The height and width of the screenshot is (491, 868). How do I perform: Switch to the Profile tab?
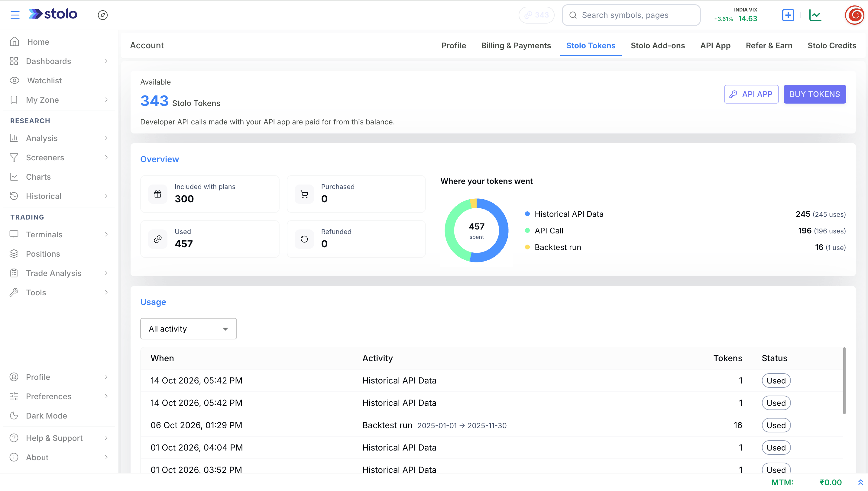click(x=454, y=46)
